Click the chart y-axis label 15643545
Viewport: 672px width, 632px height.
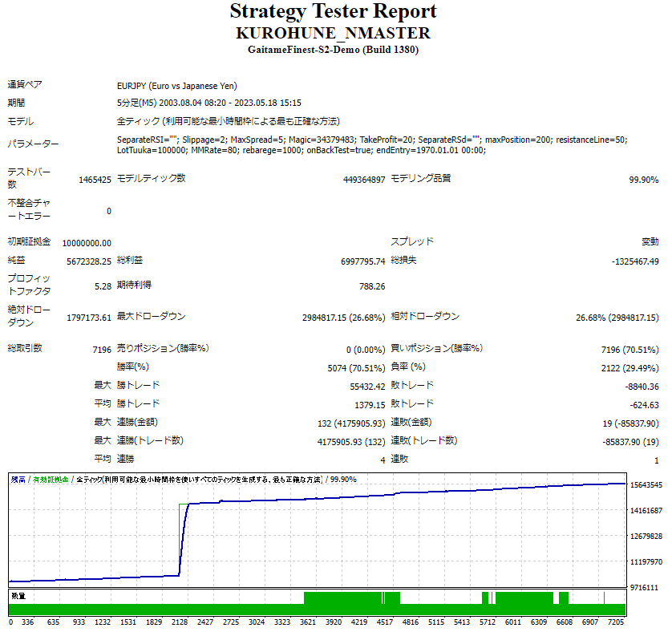[x=646, y=485]
